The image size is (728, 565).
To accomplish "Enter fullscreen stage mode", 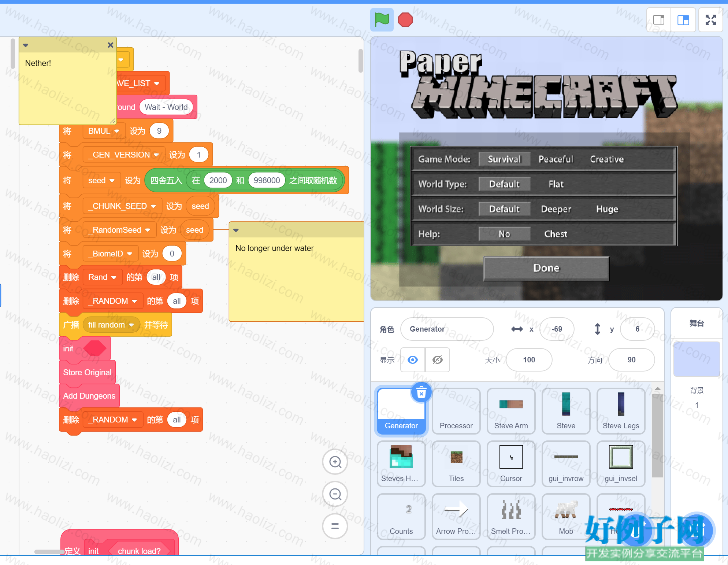I will pyautogui.click(x=711, y=20).
